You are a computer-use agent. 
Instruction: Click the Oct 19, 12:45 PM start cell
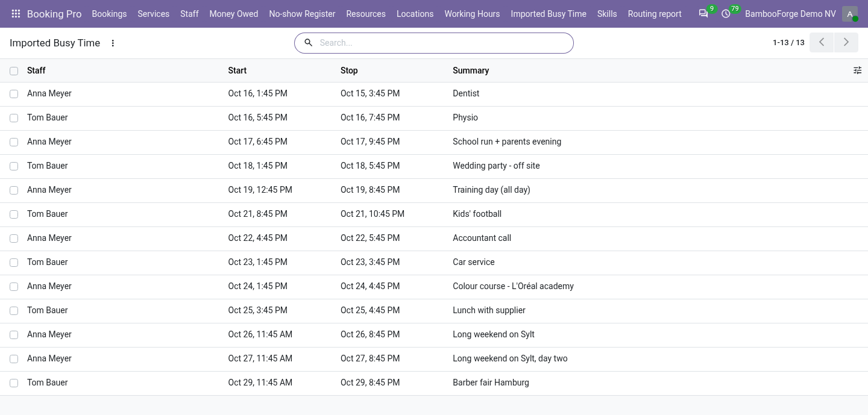coord(260,190)
